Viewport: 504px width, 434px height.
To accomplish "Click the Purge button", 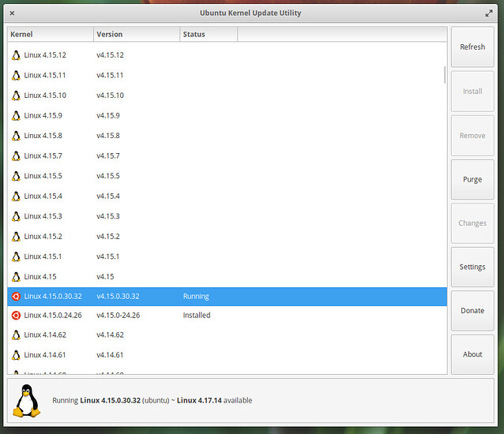I will pyautogui.click(x=472, y=179).
